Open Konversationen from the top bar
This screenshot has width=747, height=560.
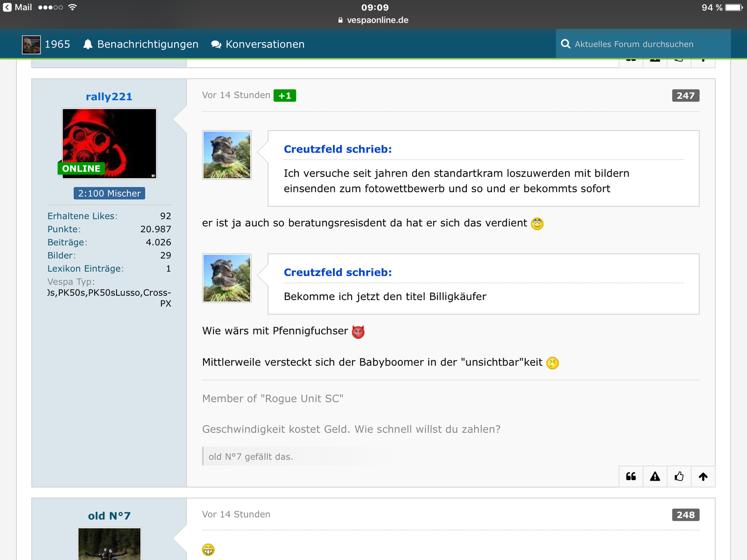coord(258,44)
